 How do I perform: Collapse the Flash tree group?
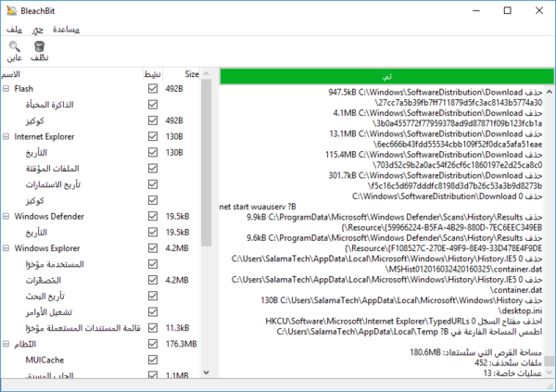tap(6, 88)
